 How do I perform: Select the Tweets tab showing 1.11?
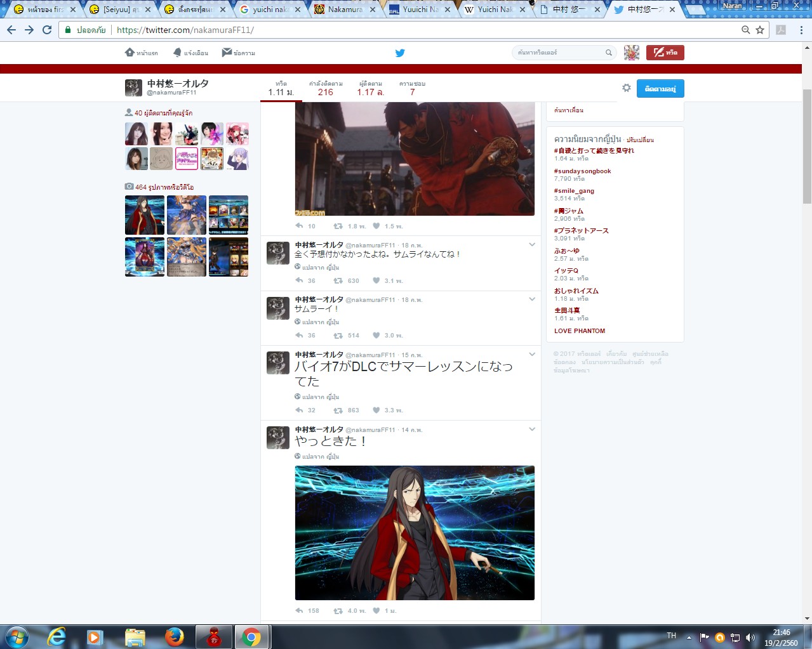pos(281,88)
